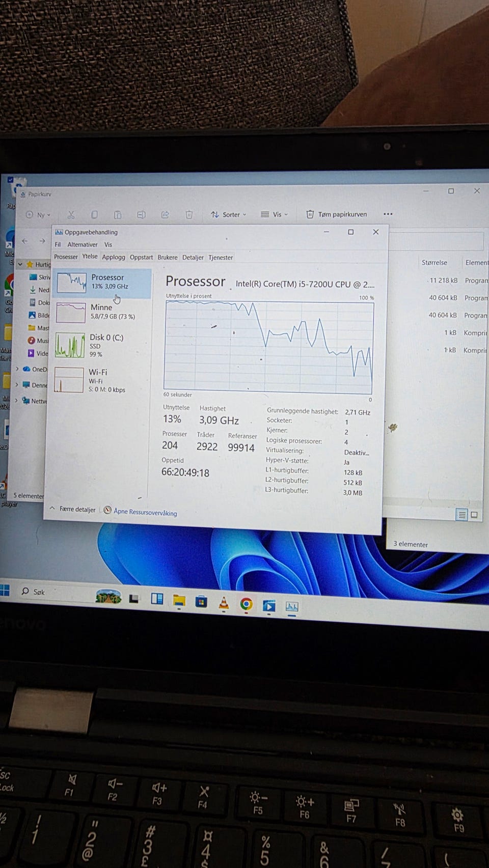The width and height of the screenshot is (489, 868).
Task: Switch to details view icon in Papirkurv
Action: [462, 515]
